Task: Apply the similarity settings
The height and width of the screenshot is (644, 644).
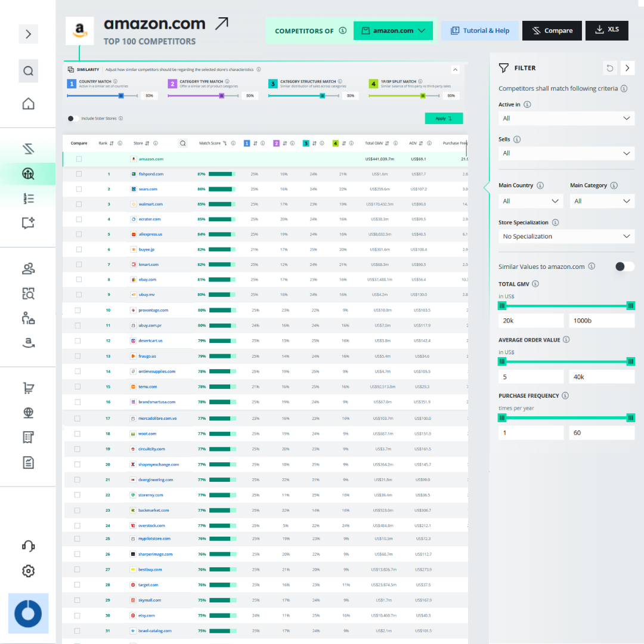Action: (444, 118)
